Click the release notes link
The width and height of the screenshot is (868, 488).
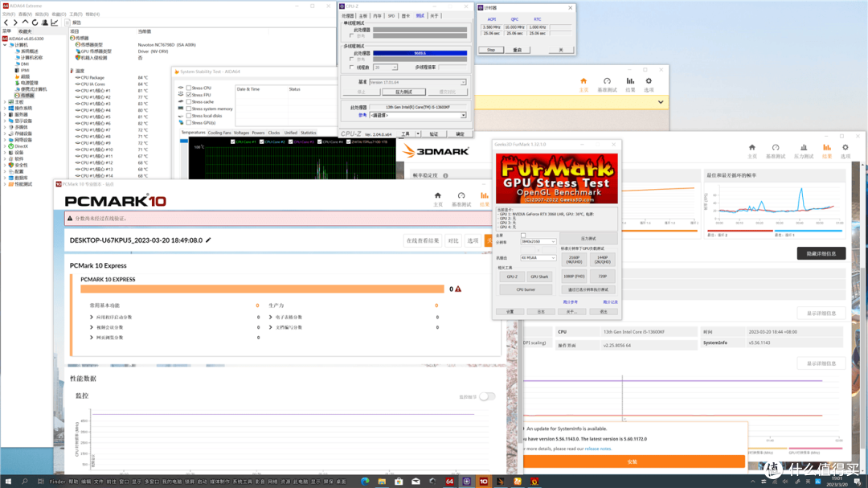point(598,449)
